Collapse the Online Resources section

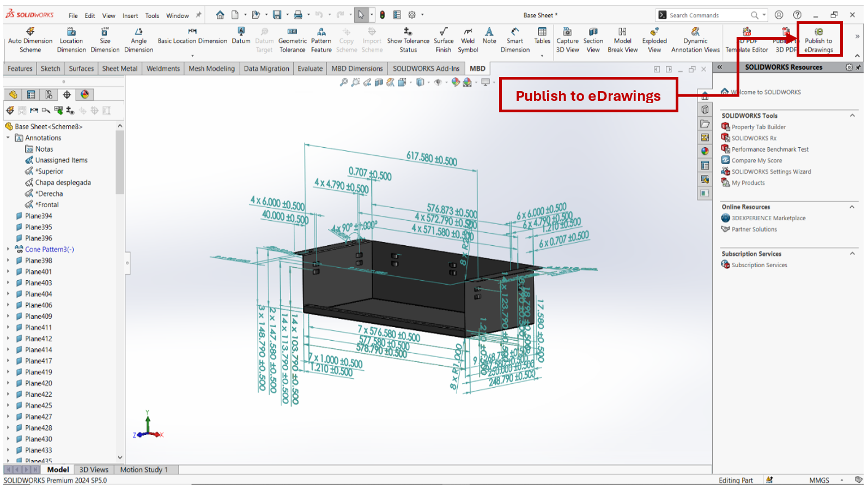click(x=852, y=207)
